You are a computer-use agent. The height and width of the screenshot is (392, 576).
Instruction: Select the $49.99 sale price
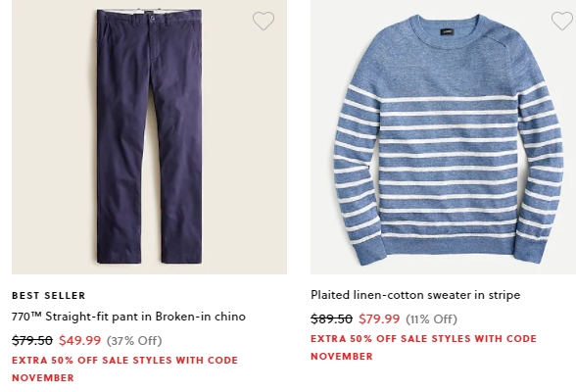click(x=79, y=341)
